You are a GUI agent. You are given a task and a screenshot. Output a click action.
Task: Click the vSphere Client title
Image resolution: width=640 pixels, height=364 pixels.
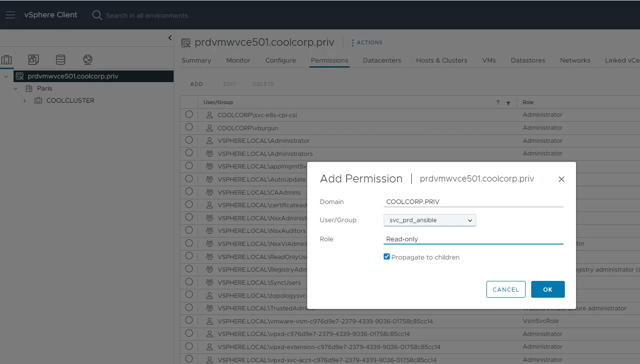[51, 15]
